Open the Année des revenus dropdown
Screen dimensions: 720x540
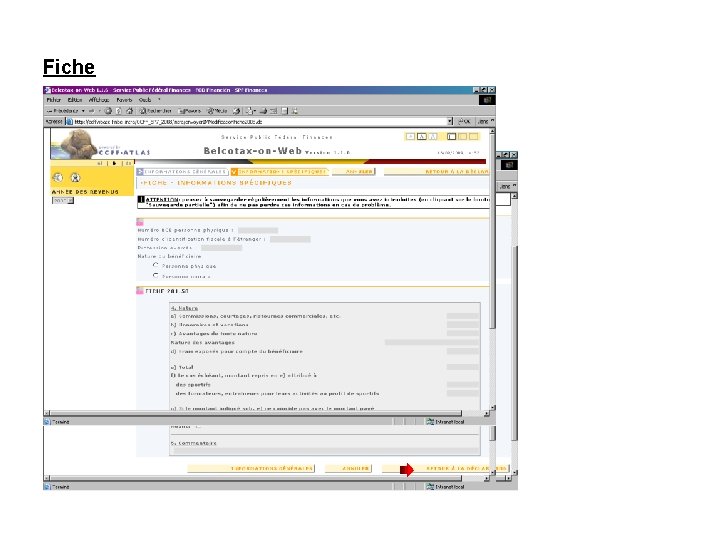tap(63, 201)
